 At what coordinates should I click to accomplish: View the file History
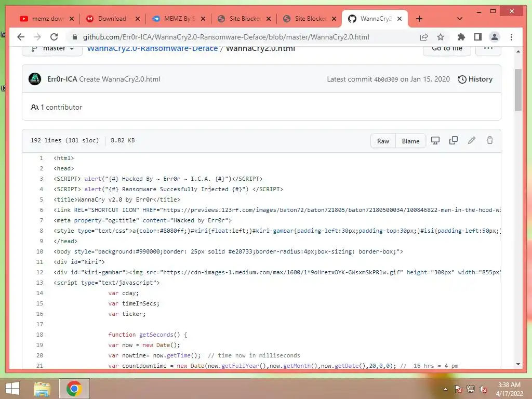(x=475, y=79)
